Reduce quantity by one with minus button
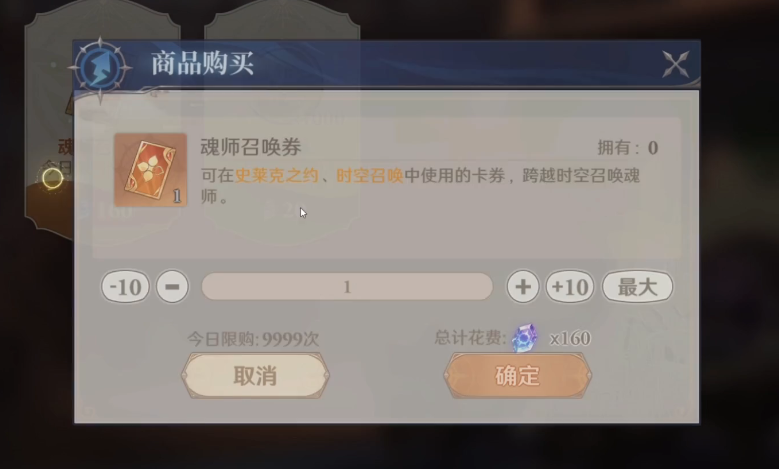This screenshot has width=779, height=469. [x=172, y=287]
